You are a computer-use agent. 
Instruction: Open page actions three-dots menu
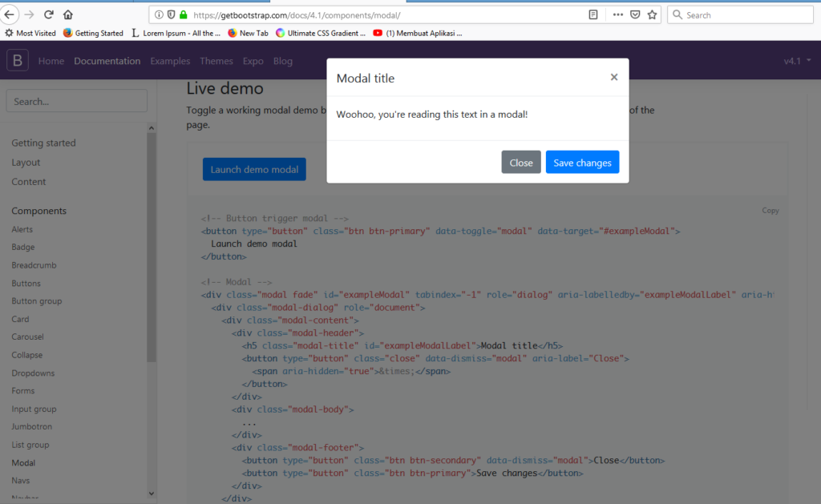618,14
